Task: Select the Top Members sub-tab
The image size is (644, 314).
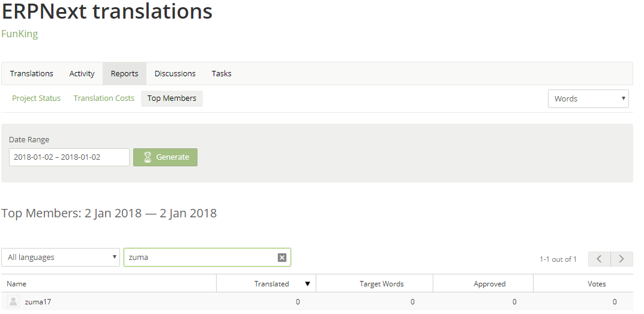Action: pos(172,98)
